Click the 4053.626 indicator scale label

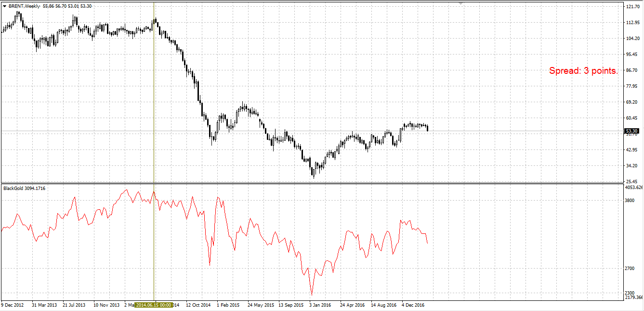(x=634, y=187)
